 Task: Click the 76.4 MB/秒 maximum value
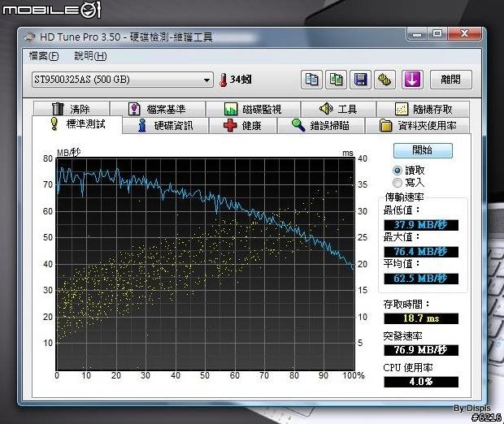click(421, 252)
